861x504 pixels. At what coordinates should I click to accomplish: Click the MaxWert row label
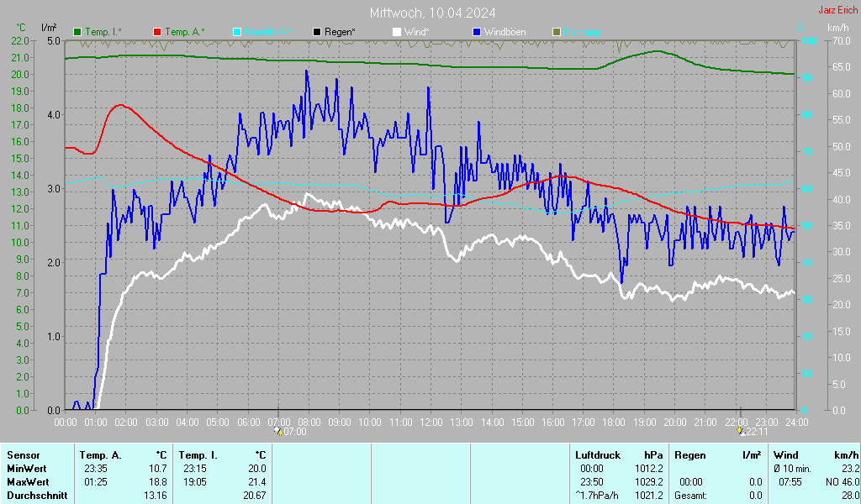click(27, 481)
